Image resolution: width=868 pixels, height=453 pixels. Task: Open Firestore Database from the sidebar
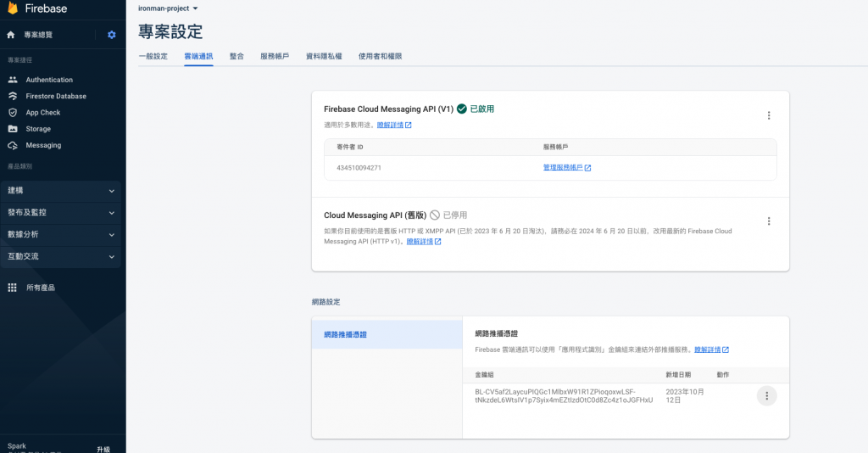coord(56,96)
